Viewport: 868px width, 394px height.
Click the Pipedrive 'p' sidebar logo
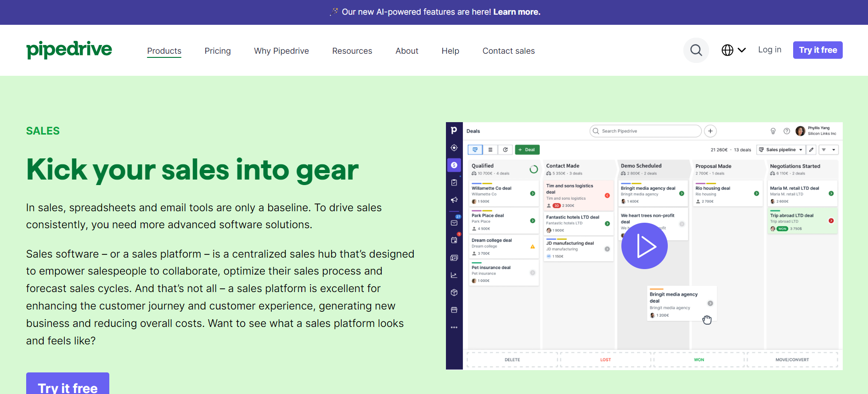pyautogui.click(x=454, y=130)
